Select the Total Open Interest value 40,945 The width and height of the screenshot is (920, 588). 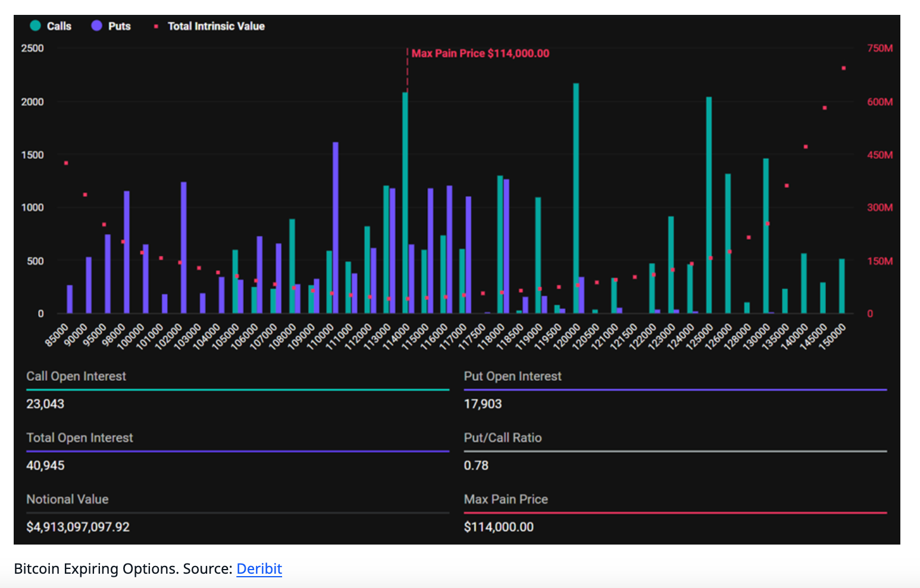pos(45,465)
